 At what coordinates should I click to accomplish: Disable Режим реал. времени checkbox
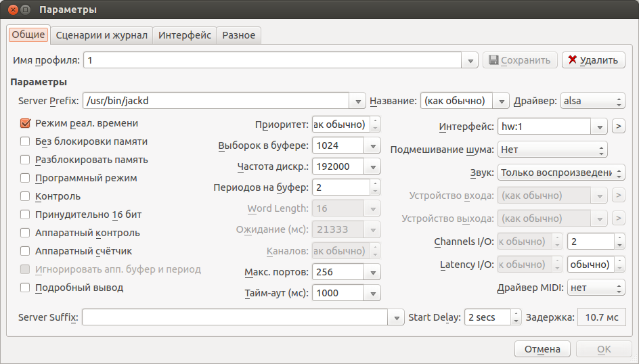[25, 123]
